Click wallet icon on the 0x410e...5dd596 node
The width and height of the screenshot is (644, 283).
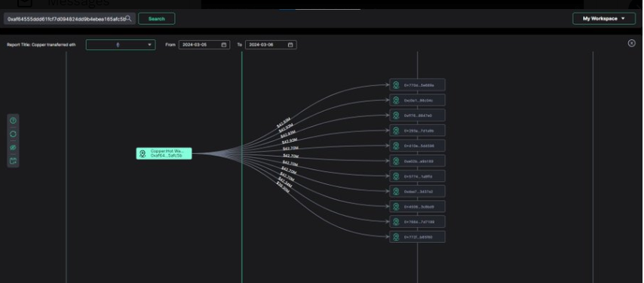[x=396, y=146]
